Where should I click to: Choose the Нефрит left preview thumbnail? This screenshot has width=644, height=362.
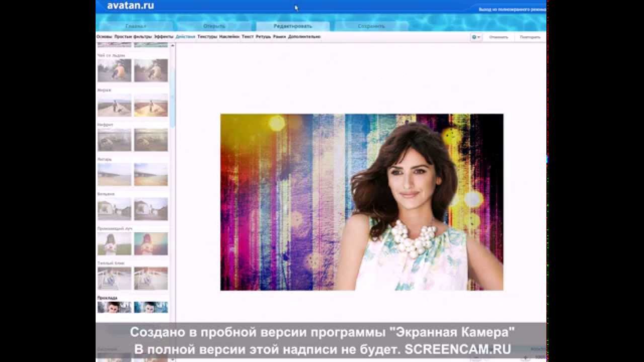click(x=114, y=140)
